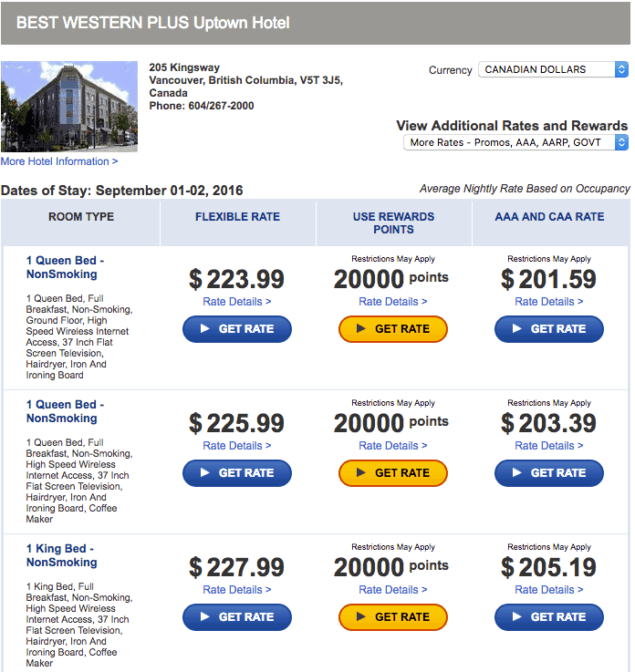635x672 pixels.
Task: Open Rate Details under $223.99
Action: (237, 302)
